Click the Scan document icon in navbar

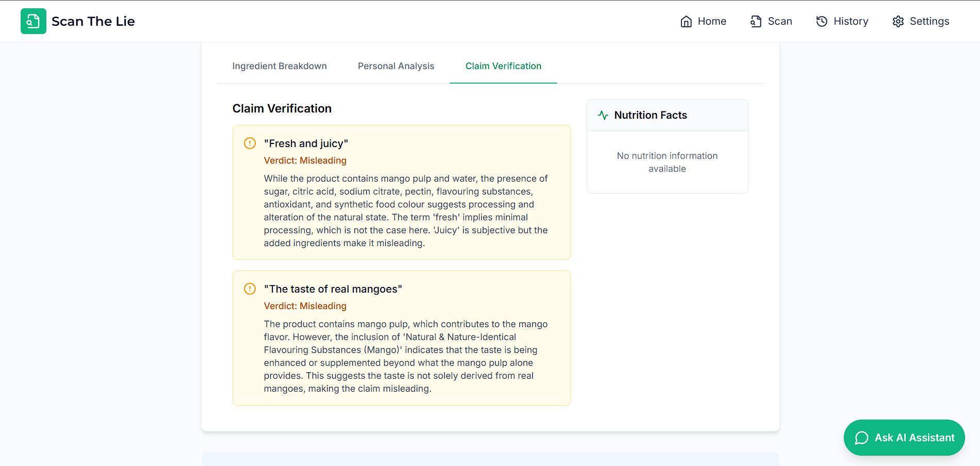point(756,21)
